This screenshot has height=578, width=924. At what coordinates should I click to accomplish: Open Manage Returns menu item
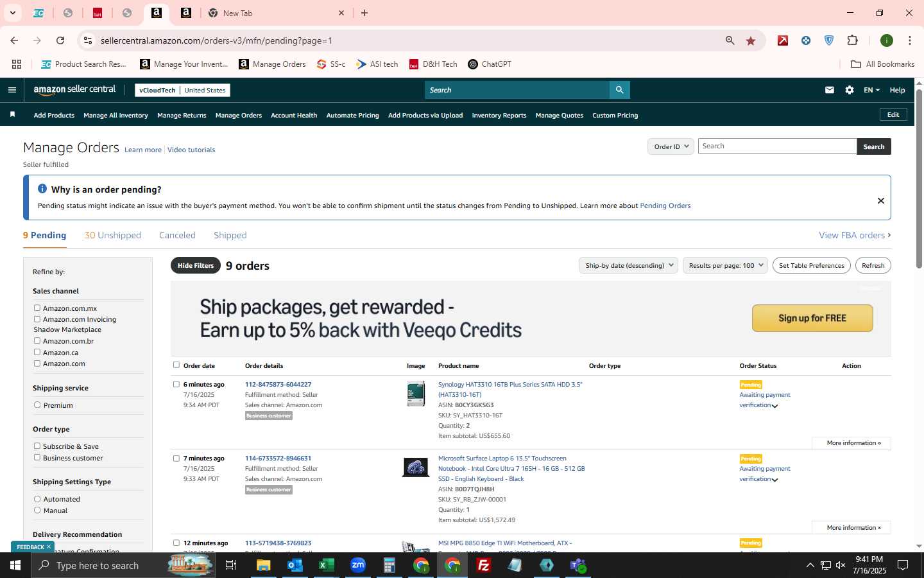click(x=182, y=116)
